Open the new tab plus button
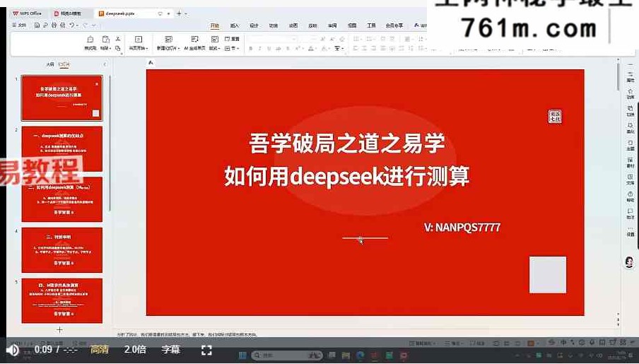This screenshot has height=364, width=639. [179, 13]
